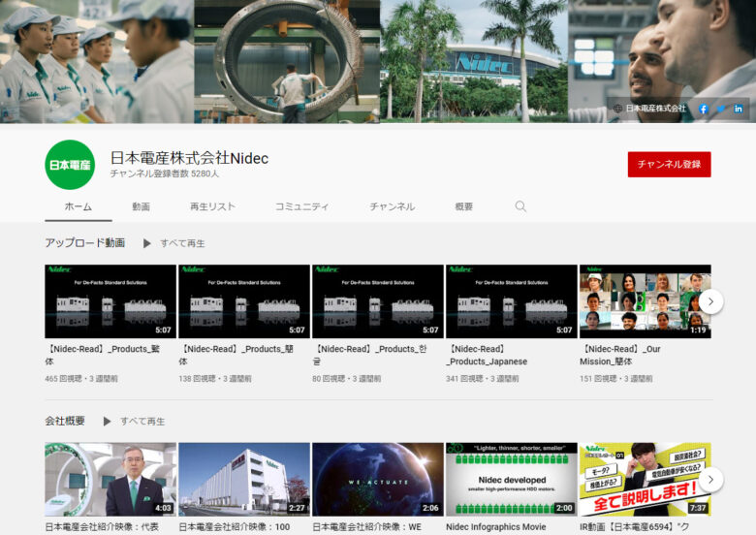Open title 【Nidec-Read】_Our Mission
756x535 pixels.
pos(620,355)
